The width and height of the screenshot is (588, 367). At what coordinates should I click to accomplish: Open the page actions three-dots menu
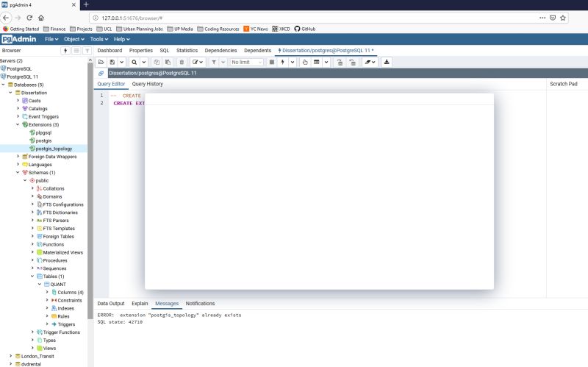542,18
